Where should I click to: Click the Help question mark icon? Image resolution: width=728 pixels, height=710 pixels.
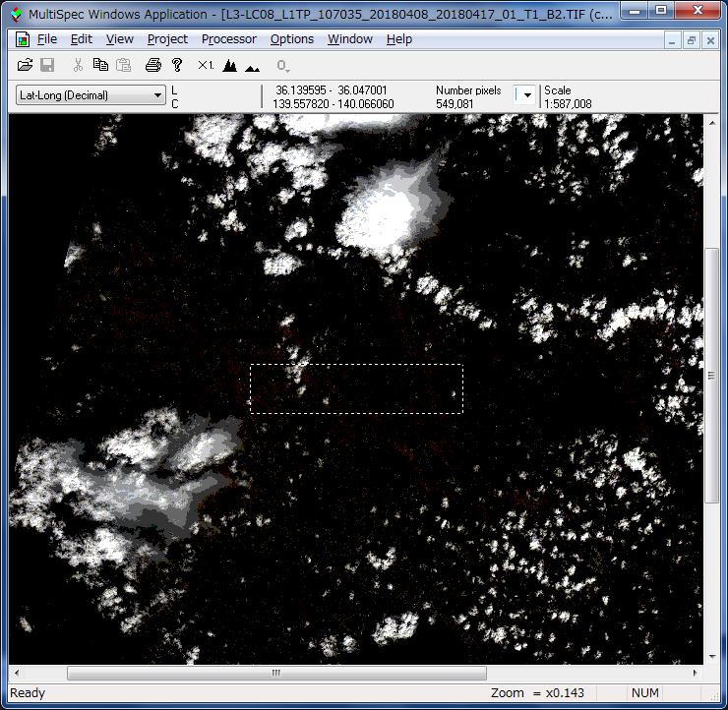(177, 65)
